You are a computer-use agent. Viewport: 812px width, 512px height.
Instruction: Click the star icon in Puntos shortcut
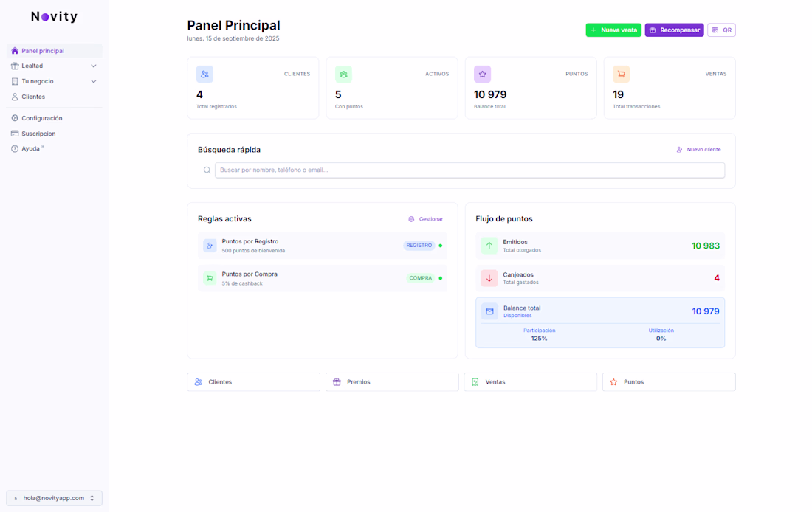tap(613, 382)
